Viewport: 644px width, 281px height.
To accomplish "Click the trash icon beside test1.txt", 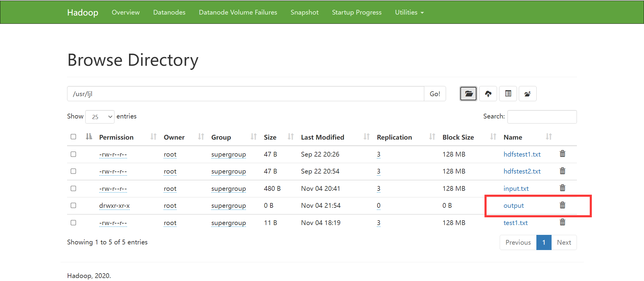I will pyautogui.click(x=562, y=222).
